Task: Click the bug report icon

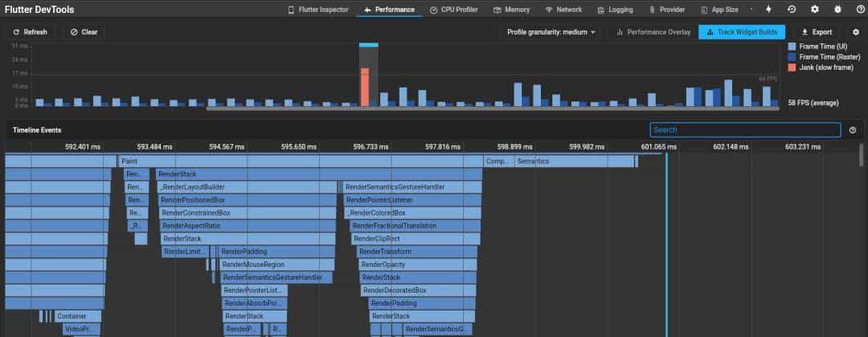Action: tap(837, 10)
